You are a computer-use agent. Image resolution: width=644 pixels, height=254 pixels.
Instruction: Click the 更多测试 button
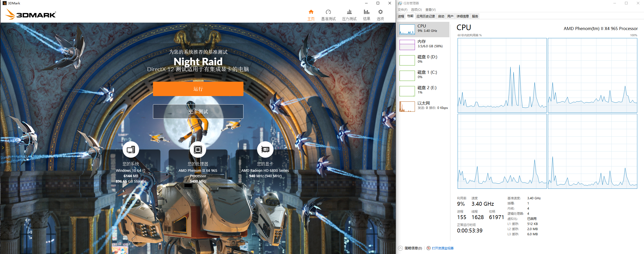click(x=198, y=111)
